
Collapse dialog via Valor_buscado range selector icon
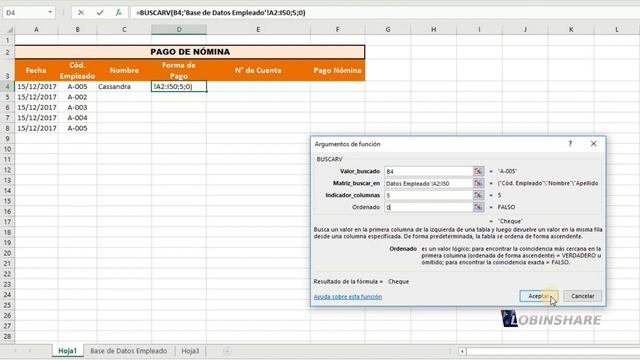pyautogui.click(x=478, y=171)
